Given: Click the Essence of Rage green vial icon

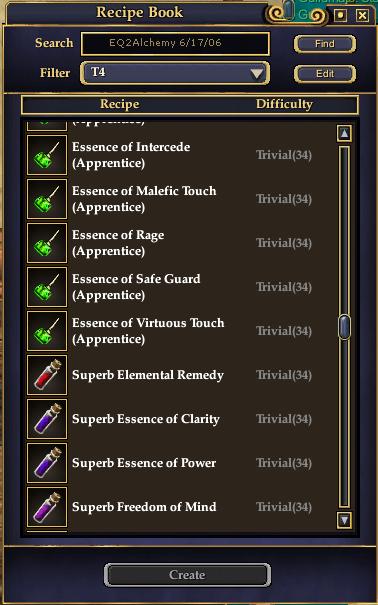Looking at the screenshot, I should click(x=47, y=243).
